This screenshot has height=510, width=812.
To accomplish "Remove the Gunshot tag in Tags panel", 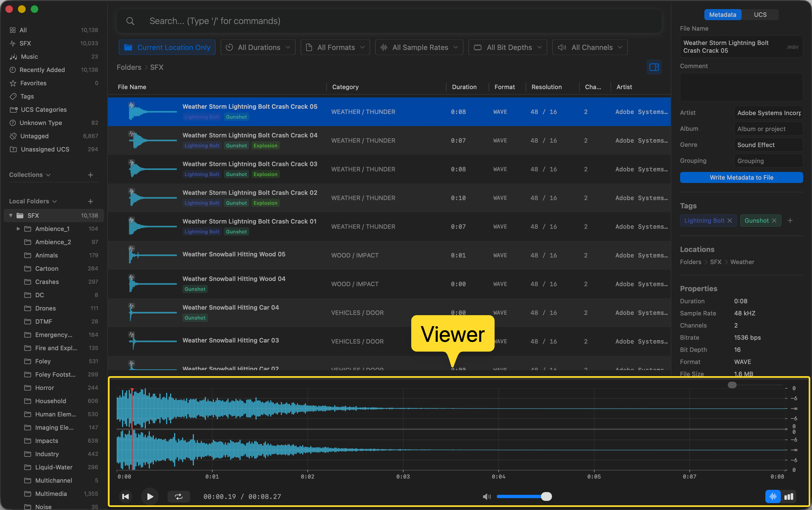I will pos(774,221).
